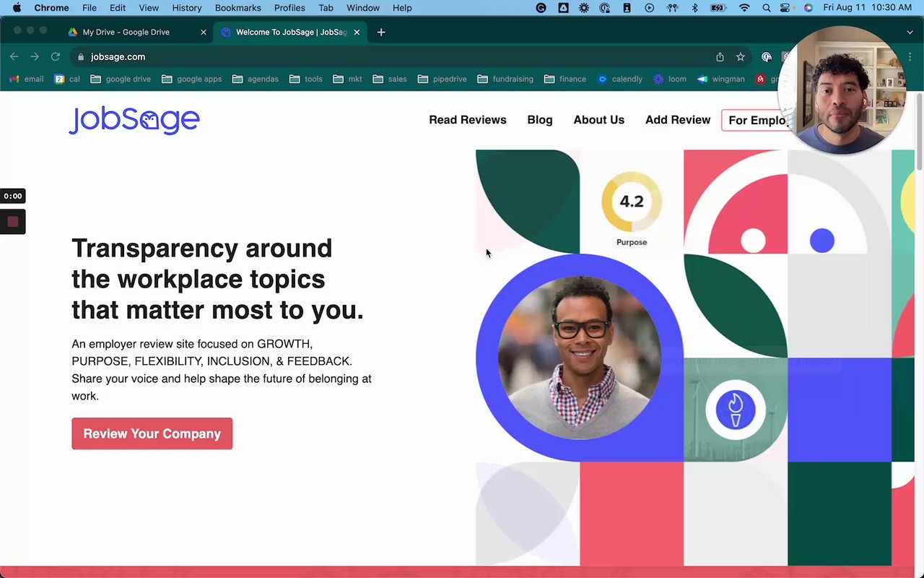Open the Google Drive menu bar icon
The height and width of the screenshot is (578, 924).
point(563,8)
